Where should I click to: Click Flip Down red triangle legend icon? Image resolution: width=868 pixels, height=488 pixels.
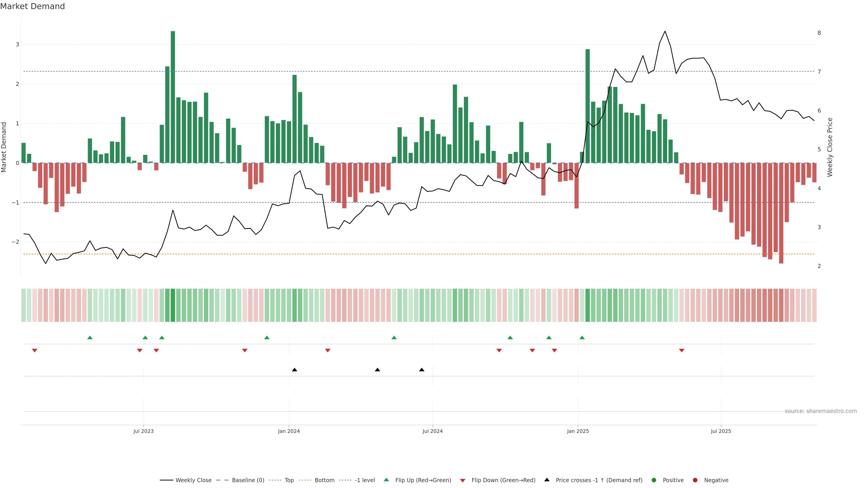click(x=463, y=480)
